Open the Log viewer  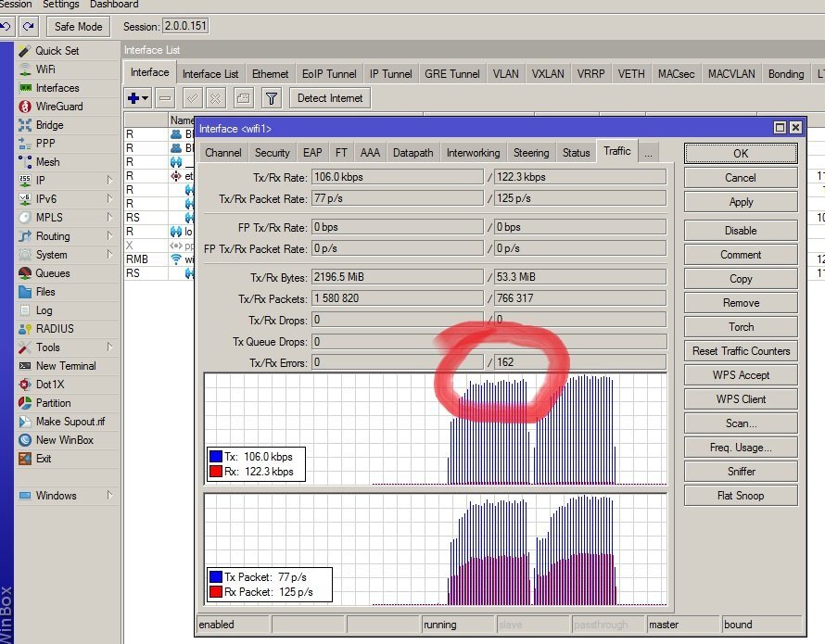(44, 310)
